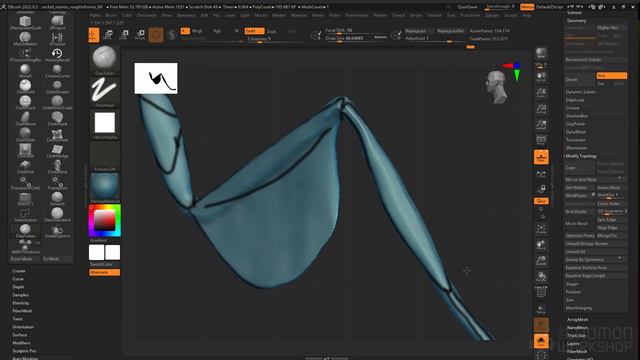Click the QuickSave button
The width and height of the screenshot is (640, 360).
[467, 7]
